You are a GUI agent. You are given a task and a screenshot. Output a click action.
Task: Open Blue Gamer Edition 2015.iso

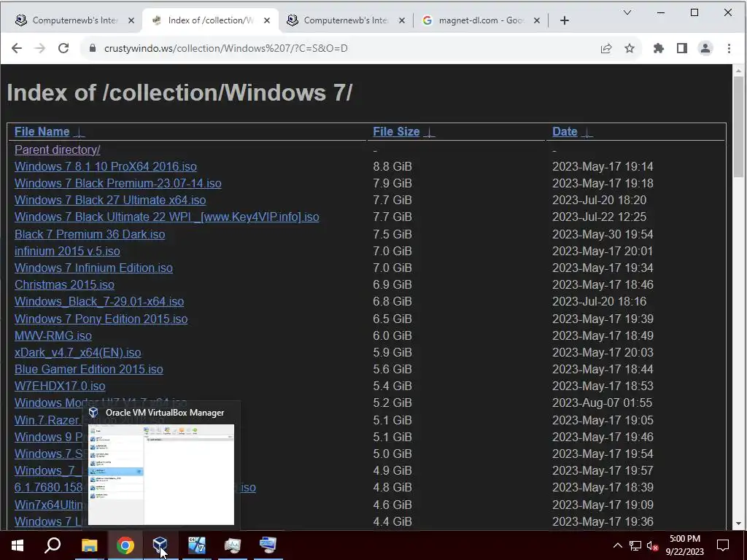point(88,369)
